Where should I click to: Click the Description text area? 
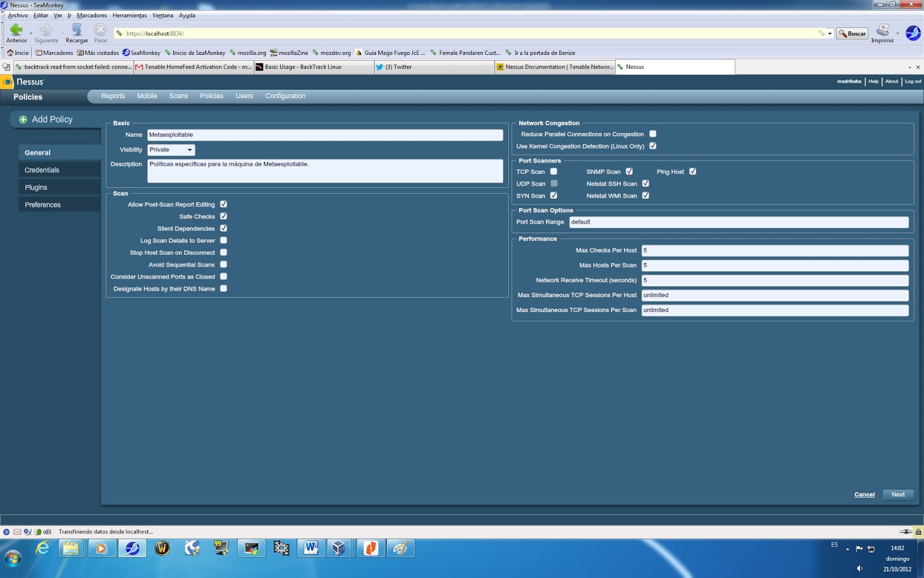(325, 171)
